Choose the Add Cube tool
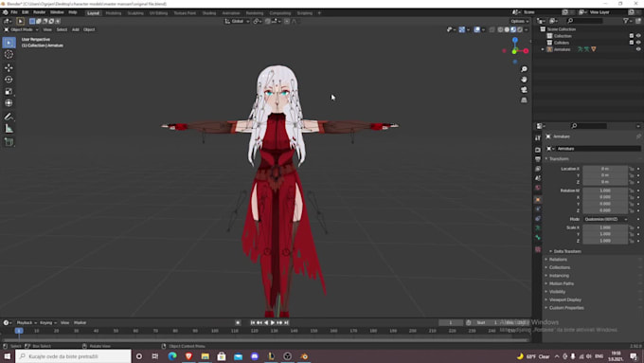 point(9,142)
